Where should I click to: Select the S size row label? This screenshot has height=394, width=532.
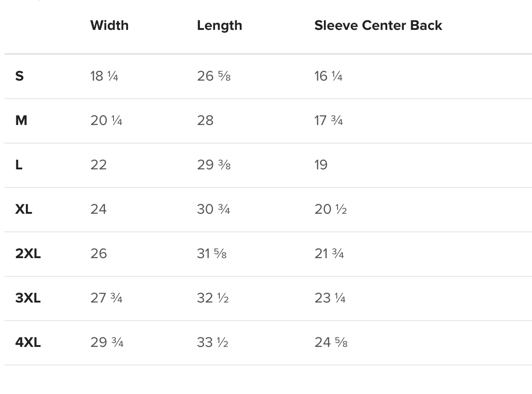[19, 76]
